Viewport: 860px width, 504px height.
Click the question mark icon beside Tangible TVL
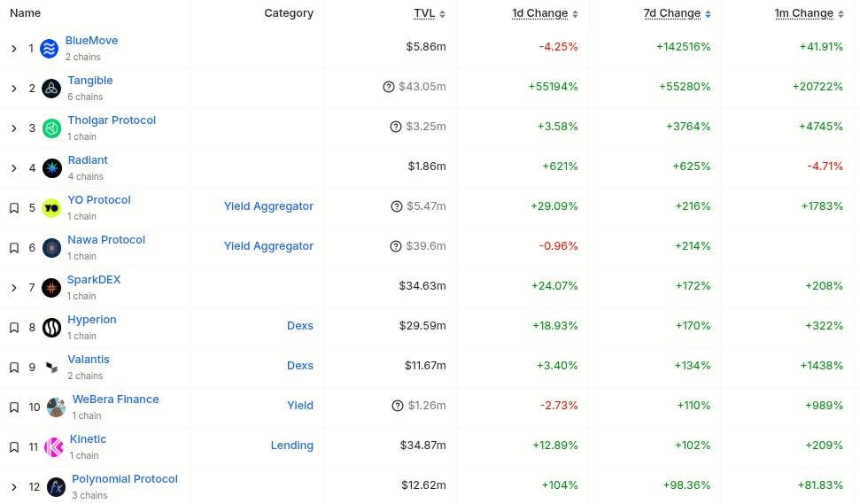388,87
